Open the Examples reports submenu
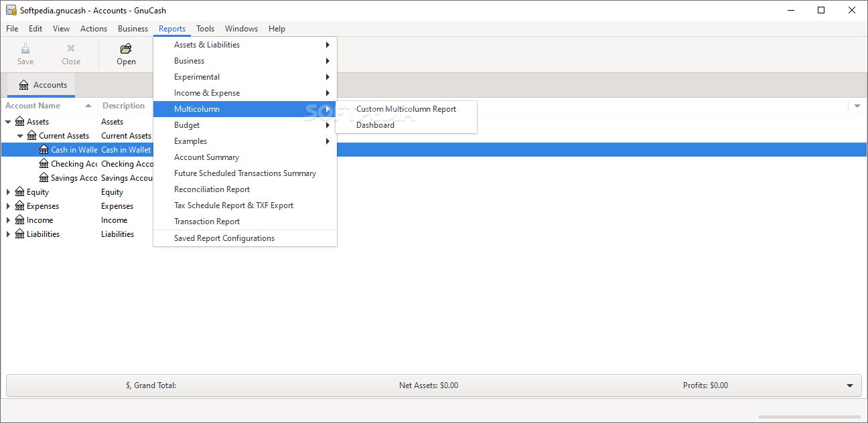The image size is (868, 423). tap(245, 141)
